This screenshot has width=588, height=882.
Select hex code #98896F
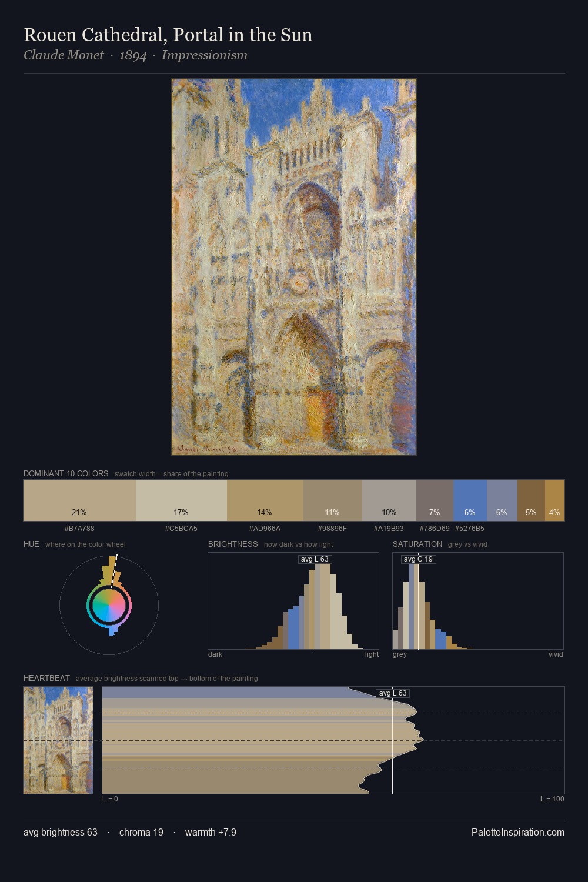point(332,529)
